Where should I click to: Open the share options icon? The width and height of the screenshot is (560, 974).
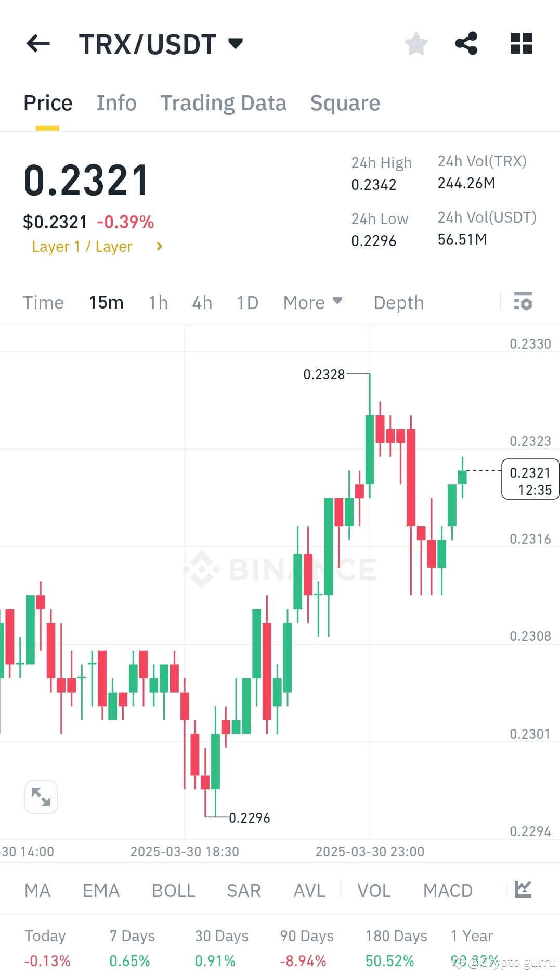point(466,44)
